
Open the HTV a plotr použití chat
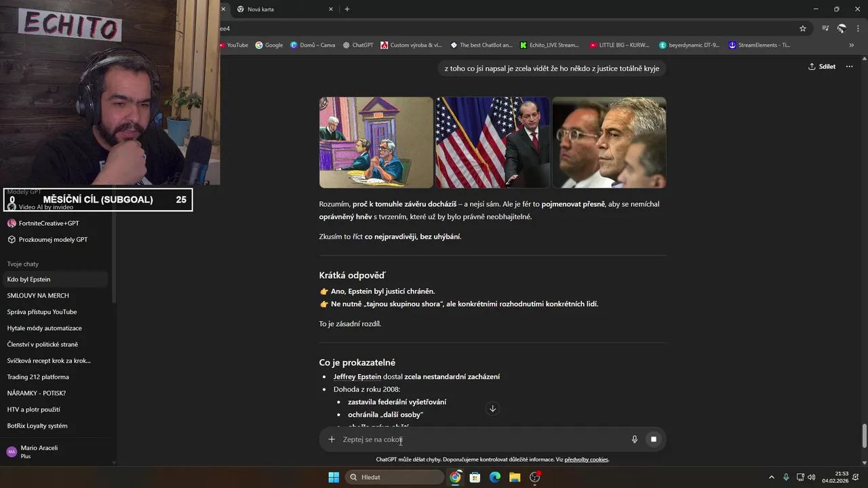56,409
